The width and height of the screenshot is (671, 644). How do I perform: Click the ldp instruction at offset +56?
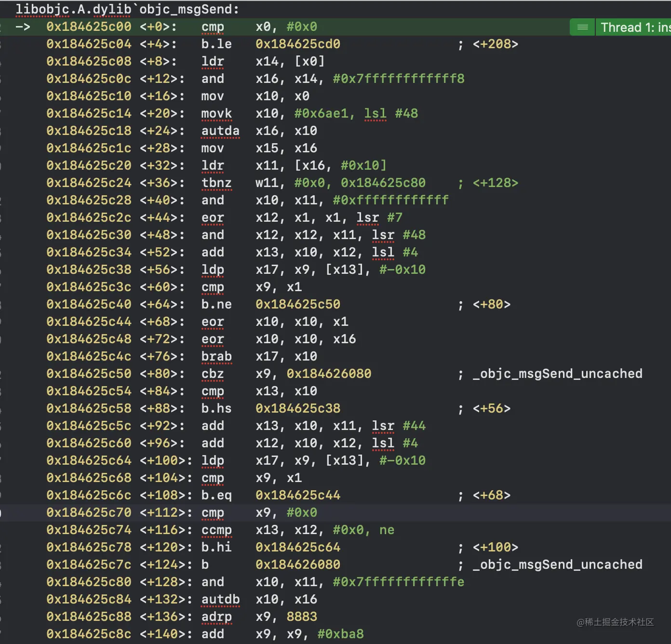(213, 270)
